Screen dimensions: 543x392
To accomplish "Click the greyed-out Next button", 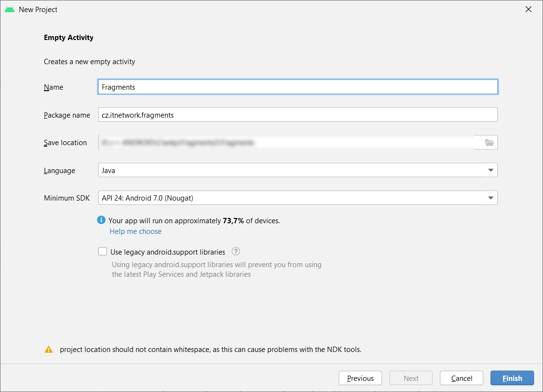I will pos(411,378).
